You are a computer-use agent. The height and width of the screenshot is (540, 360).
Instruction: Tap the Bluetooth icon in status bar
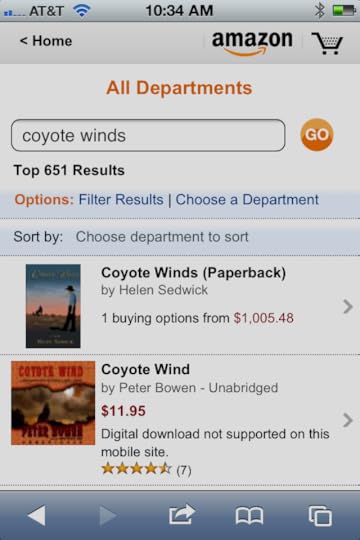pyautogui.click(x=320, y=10)
